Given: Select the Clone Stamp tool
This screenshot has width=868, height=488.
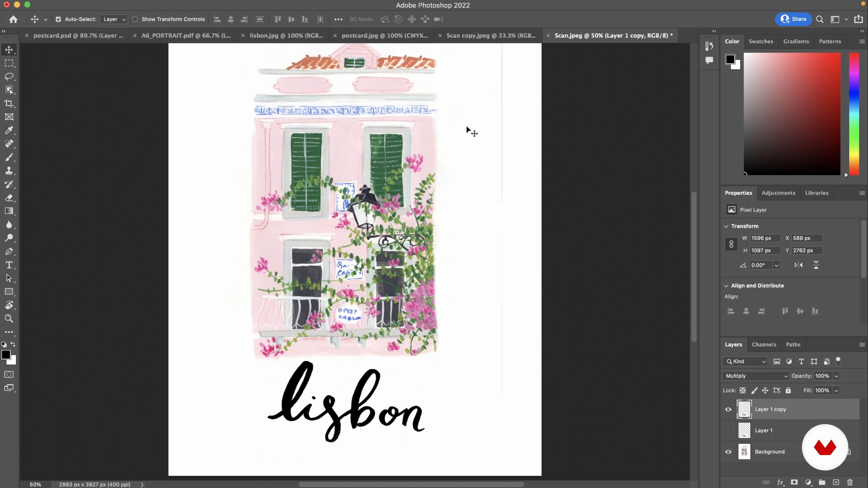Looking at the screenshot, I should (9, 171).
